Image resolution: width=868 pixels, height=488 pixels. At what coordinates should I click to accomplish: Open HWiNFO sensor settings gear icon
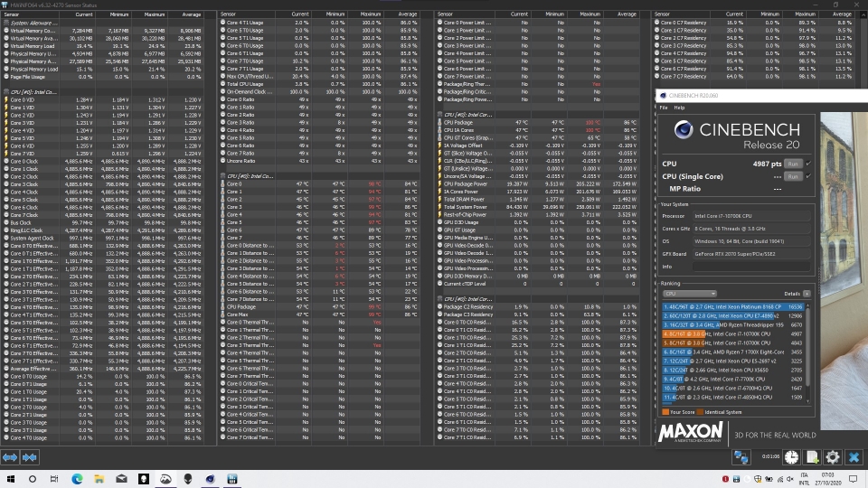tap(833, 457)
